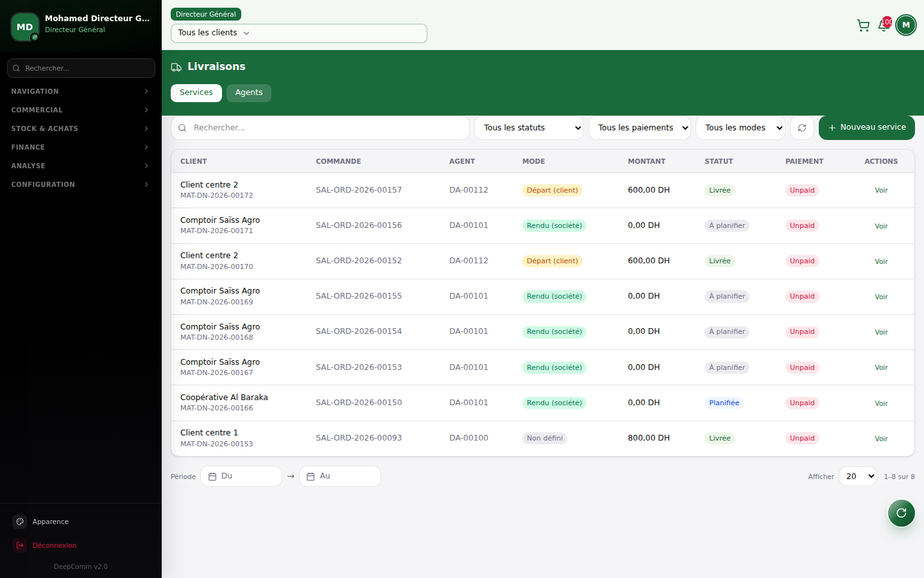Open the Tous les clients dropdown
Viewport: 924px width, 578px height.
[299, 33]
